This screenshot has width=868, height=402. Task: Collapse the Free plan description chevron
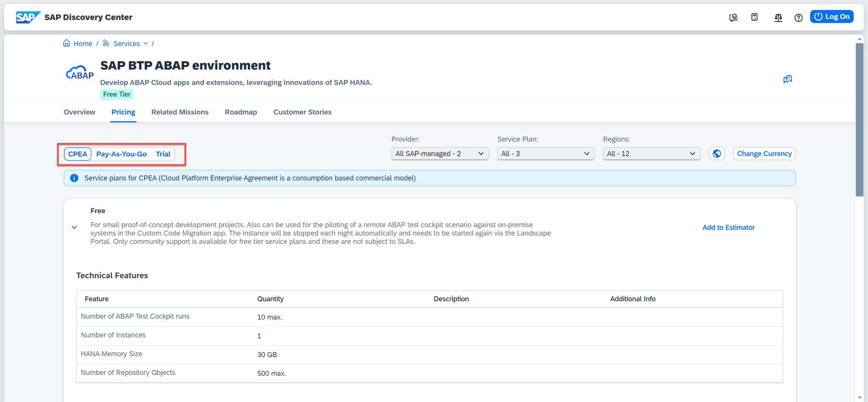74,227
